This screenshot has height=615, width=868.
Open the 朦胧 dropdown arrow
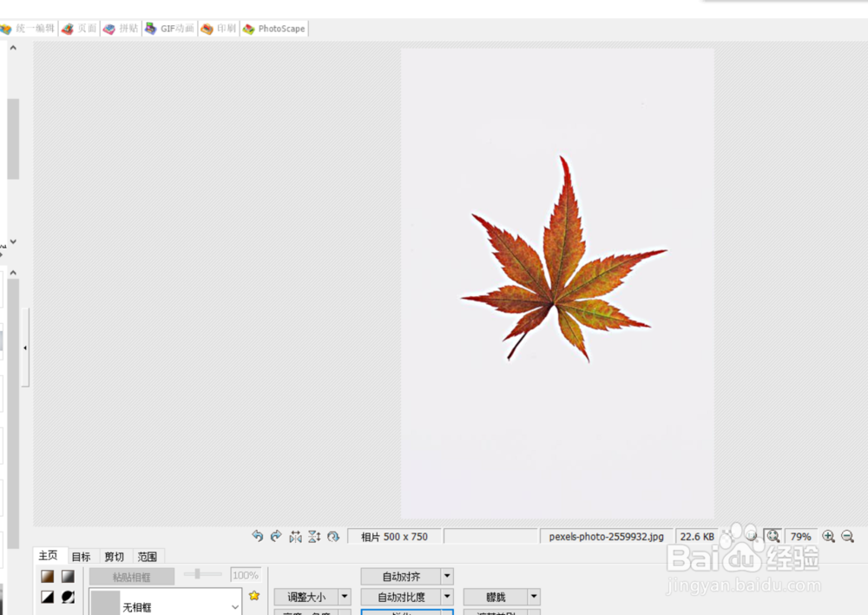coord(534,597)
